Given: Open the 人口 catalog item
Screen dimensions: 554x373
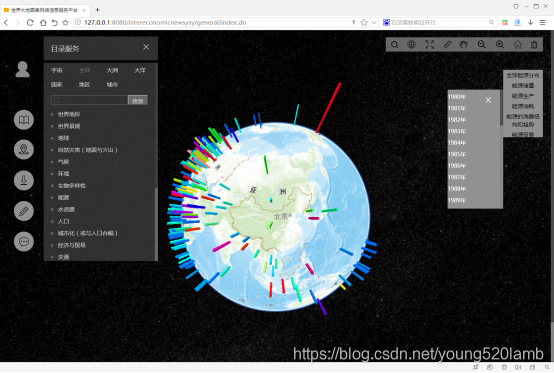Looking at the screenshot, I should coord(63,221).
